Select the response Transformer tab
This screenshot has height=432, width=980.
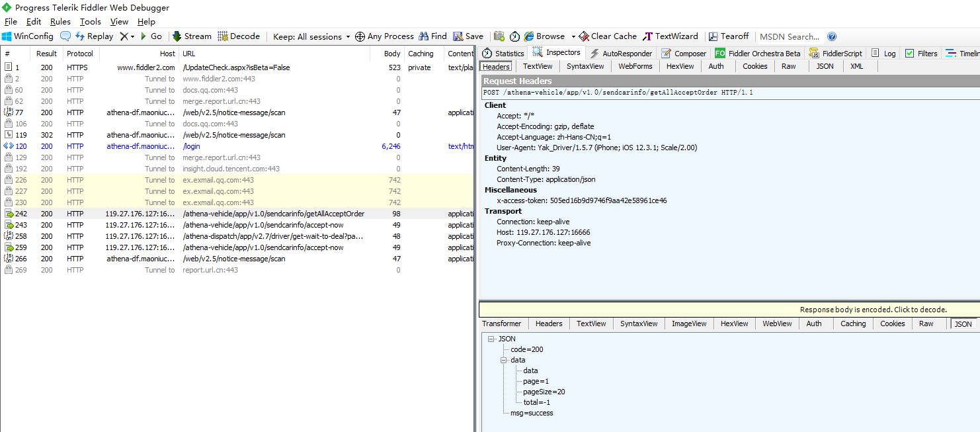click(x=501, y=324)
